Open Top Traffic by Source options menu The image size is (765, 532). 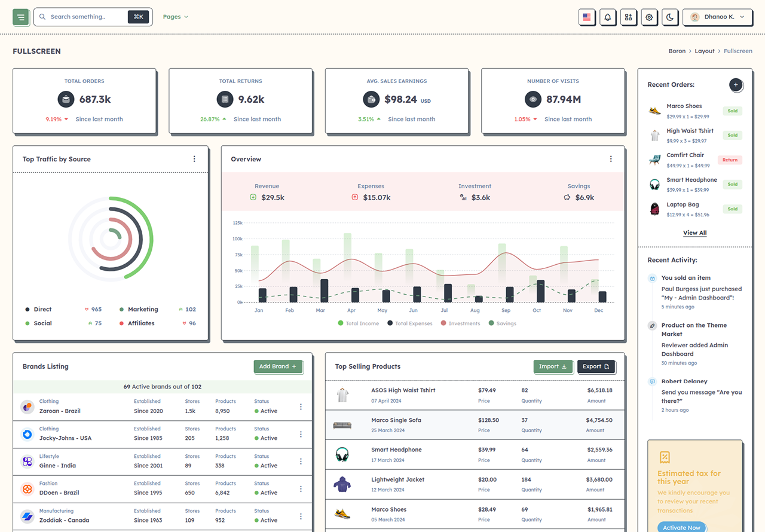[x=194, y=159]
